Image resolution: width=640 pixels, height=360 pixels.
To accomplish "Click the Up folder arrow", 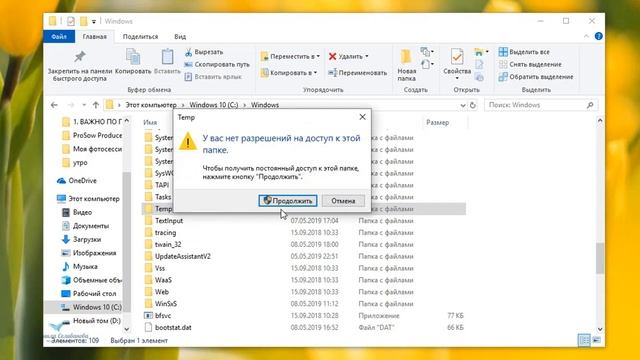I will tap(96, 105).
